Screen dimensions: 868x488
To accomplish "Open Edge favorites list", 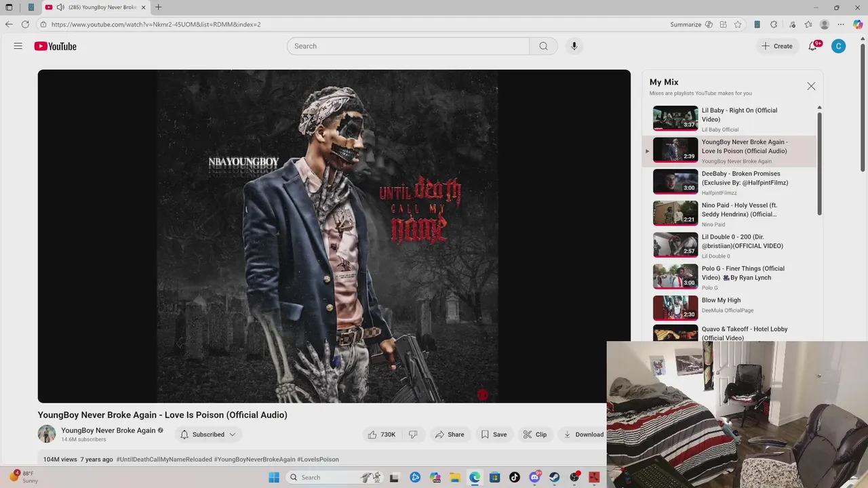I will click(x=808, y=24).
